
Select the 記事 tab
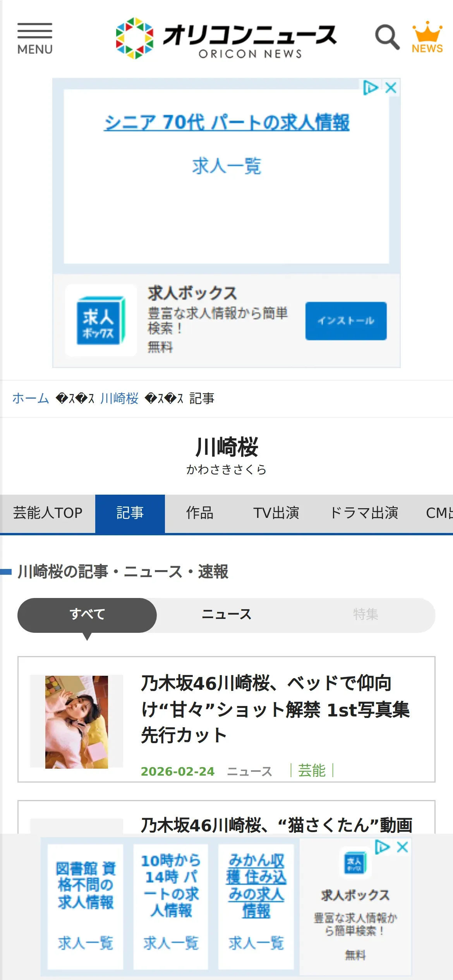point(130,513)
